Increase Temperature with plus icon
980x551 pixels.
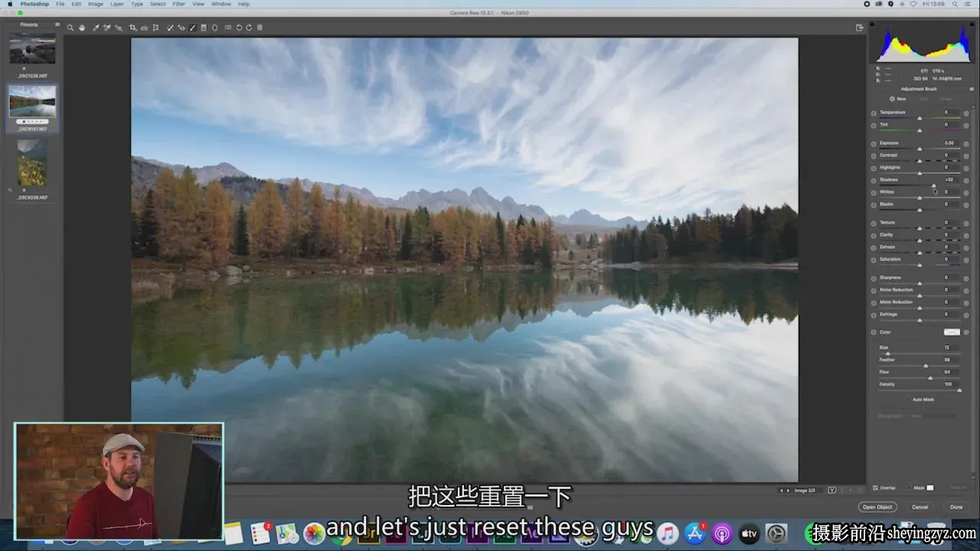[966, 113]
